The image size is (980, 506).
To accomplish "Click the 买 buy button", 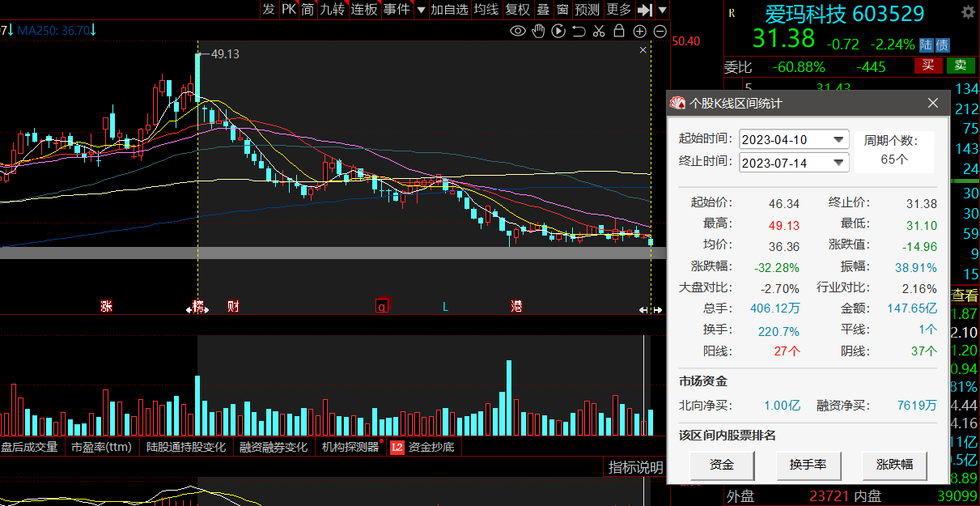I will (x=929, y=66).
